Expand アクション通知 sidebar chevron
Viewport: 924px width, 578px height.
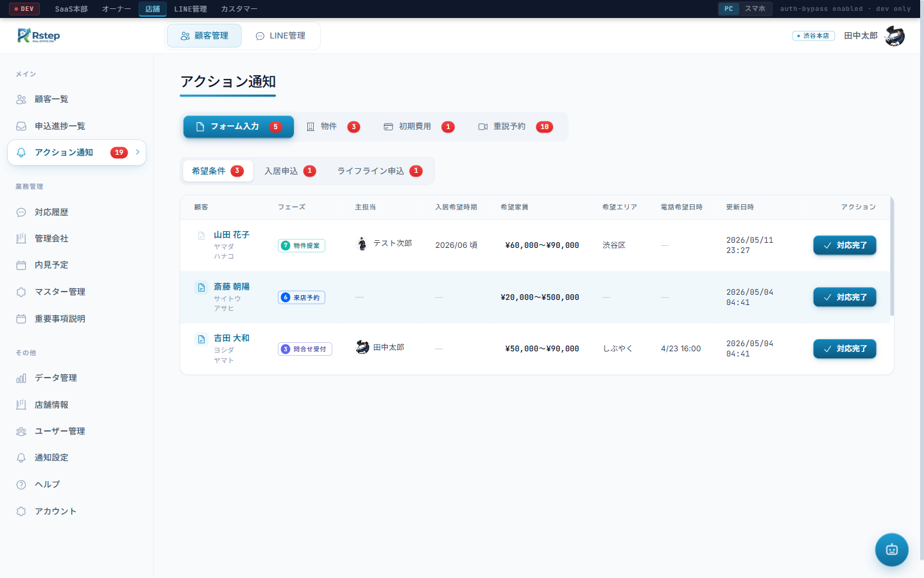click(138, 152)
